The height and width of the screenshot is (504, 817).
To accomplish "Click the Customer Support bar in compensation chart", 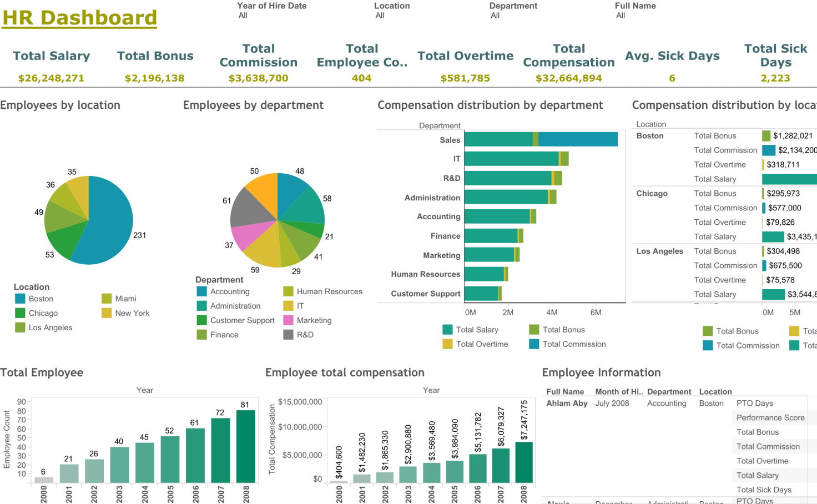I will (x=482, y=293).
